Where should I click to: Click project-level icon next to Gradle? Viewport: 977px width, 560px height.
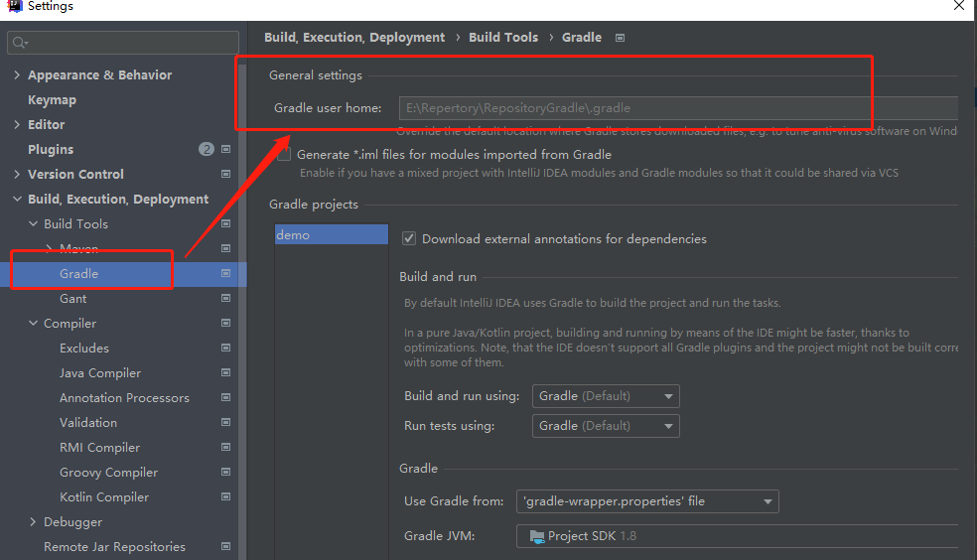tap(225, 273)
